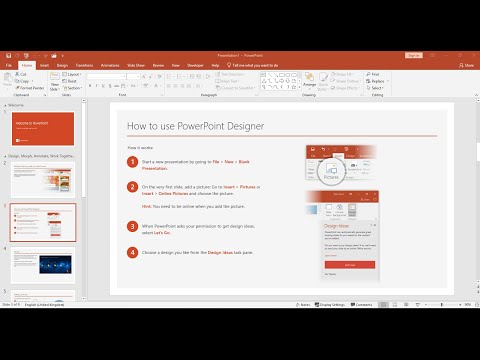The height and width of the screenshot is (360, 480).
Task: Open the font name combo box
Action: [x=106, y=77]
